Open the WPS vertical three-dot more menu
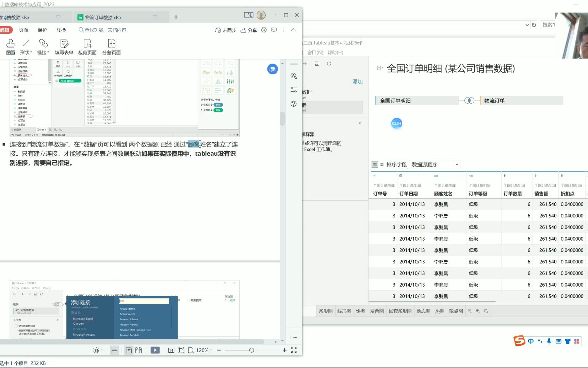 [x=284, y=30]
